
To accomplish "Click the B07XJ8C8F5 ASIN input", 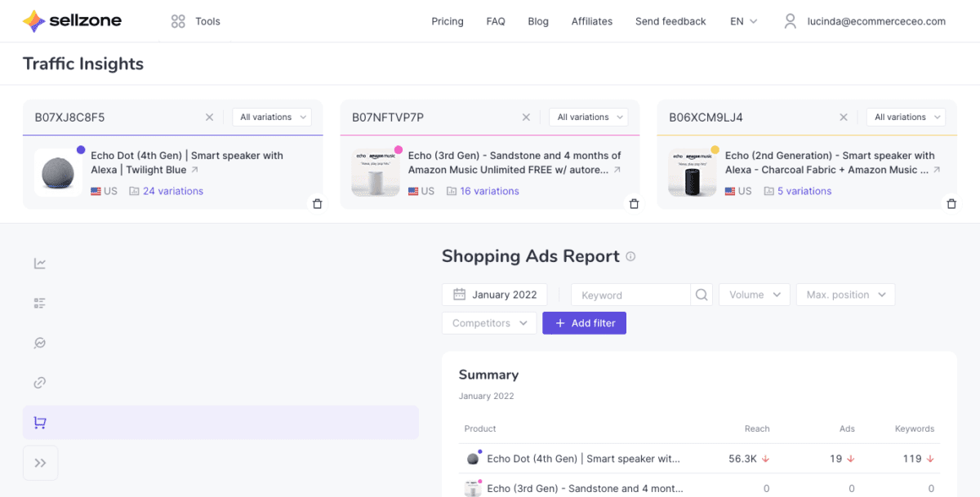I will click(x=114, y=118).
